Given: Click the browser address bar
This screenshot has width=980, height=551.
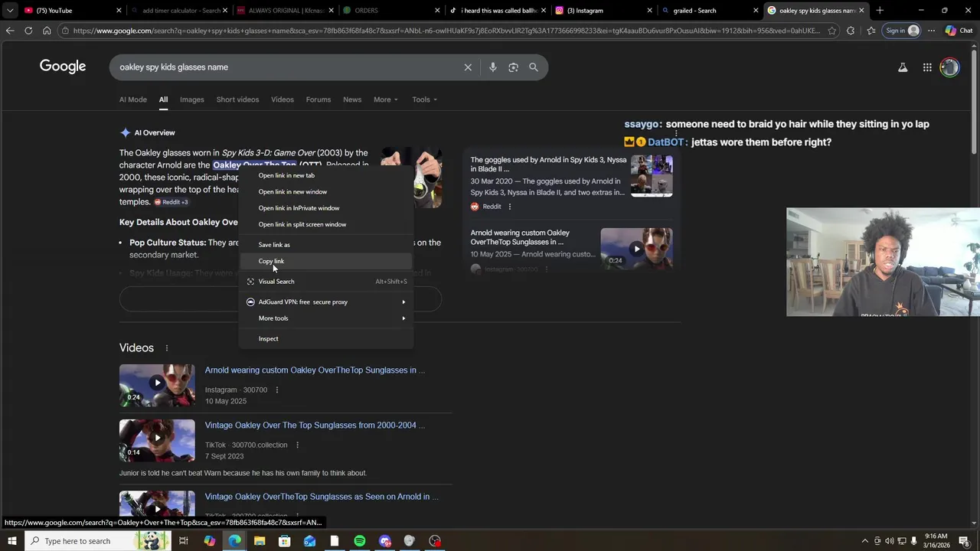Looking at the screenshot, I should [446, 31].
